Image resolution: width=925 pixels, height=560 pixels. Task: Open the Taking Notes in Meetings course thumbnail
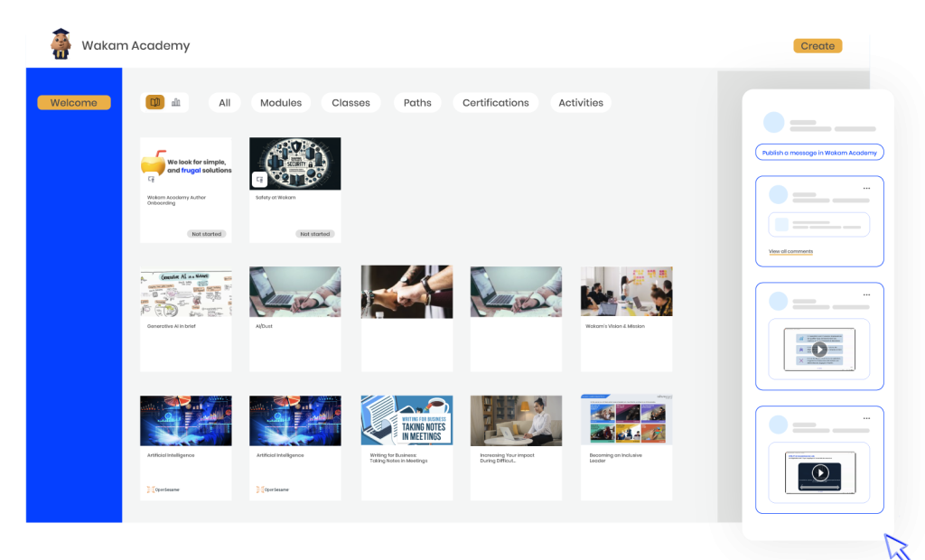[406, 421]
